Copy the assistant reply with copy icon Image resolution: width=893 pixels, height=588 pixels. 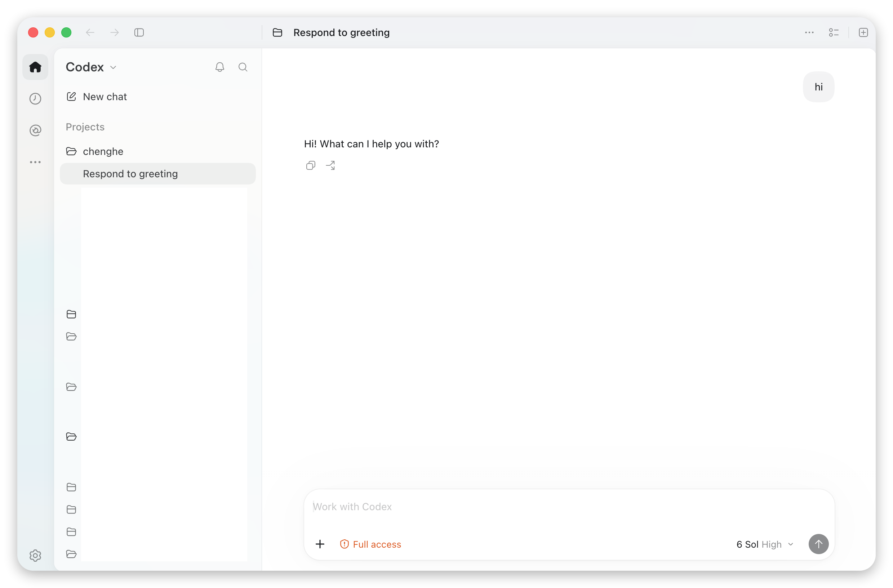tap(311, 165)
